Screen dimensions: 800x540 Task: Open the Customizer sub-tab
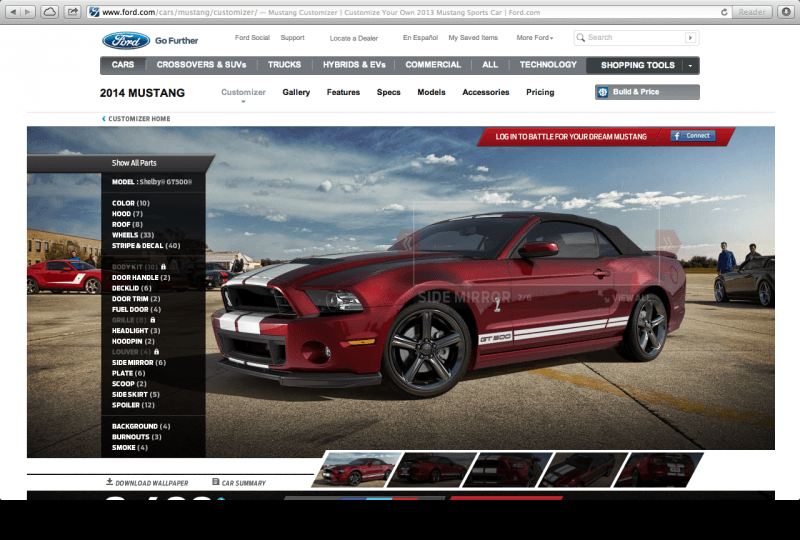coord(243,92)
